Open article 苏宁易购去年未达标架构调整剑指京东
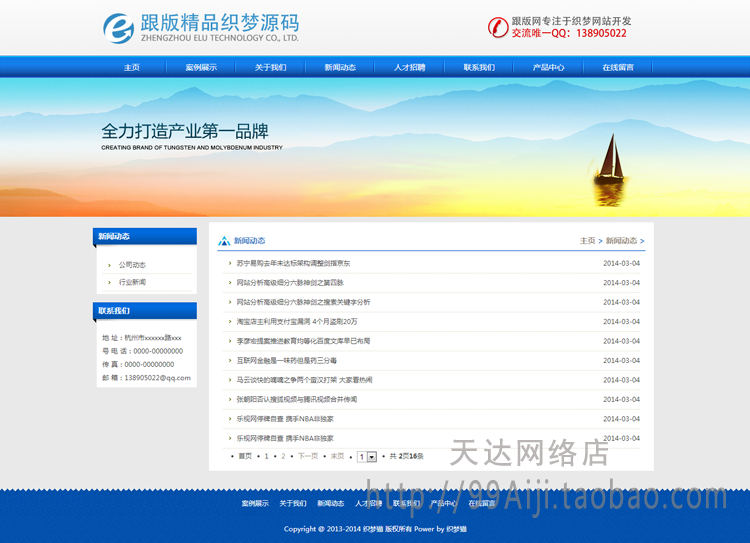750x543 pixels. (293, 264)
